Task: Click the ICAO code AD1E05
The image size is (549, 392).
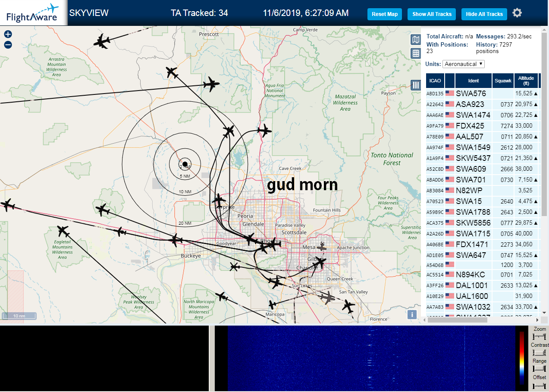Action: click(435, 255)
